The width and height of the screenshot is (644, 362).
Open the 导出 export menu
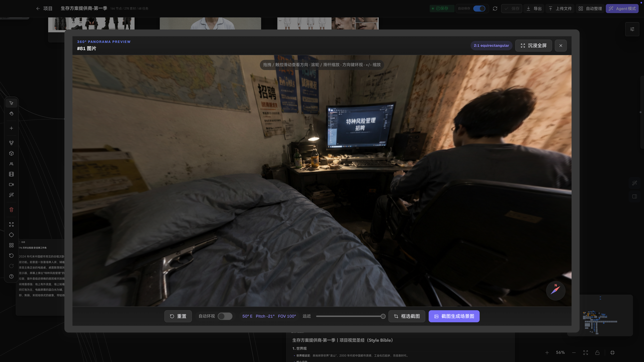point(534,9)
